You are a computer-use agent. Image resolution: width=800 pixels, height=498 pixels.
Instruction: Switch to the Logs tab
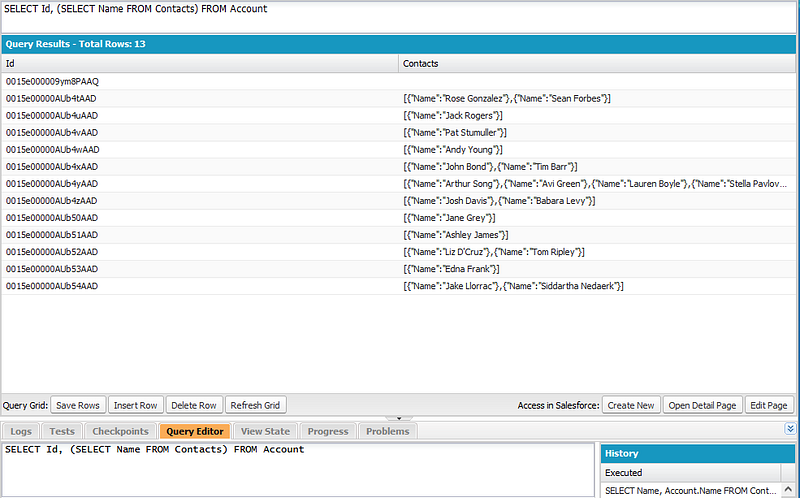click(21, 431)
